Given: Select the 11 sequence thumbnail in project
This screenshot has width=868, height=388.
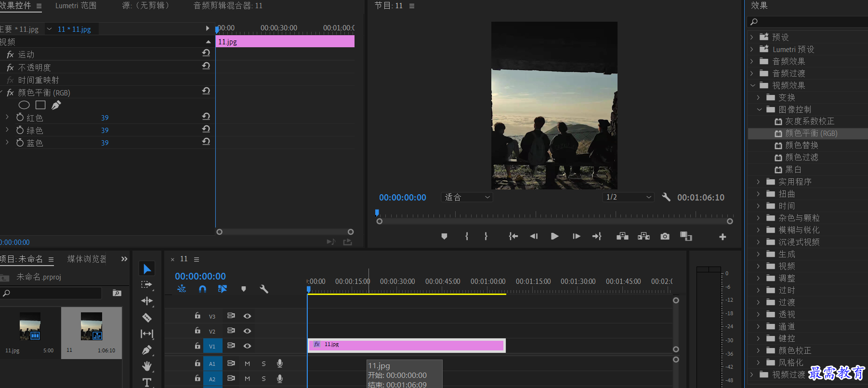Looking at the screenshot, I should pyautogui.click(x=92, y=326).
